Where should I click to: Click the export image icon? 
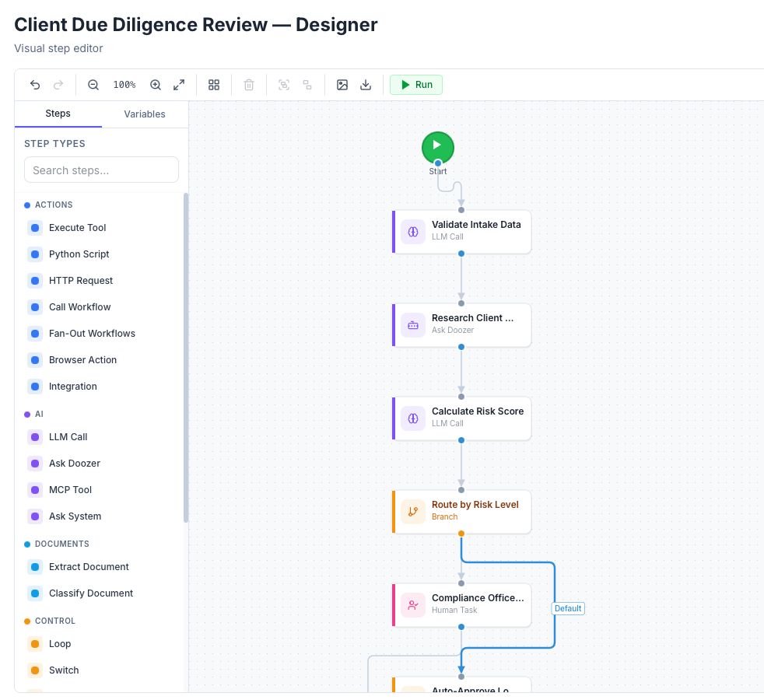coord(342,85)
